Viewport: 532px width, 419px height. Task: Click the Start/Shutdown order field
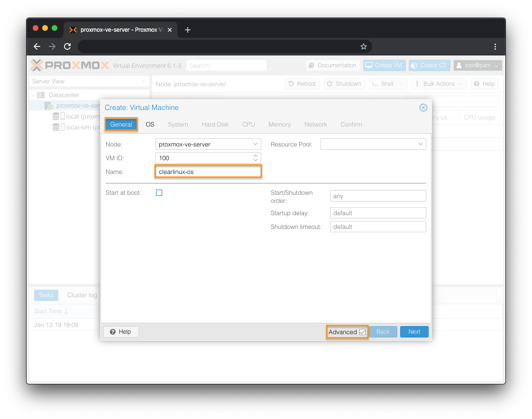pos(378,196)
